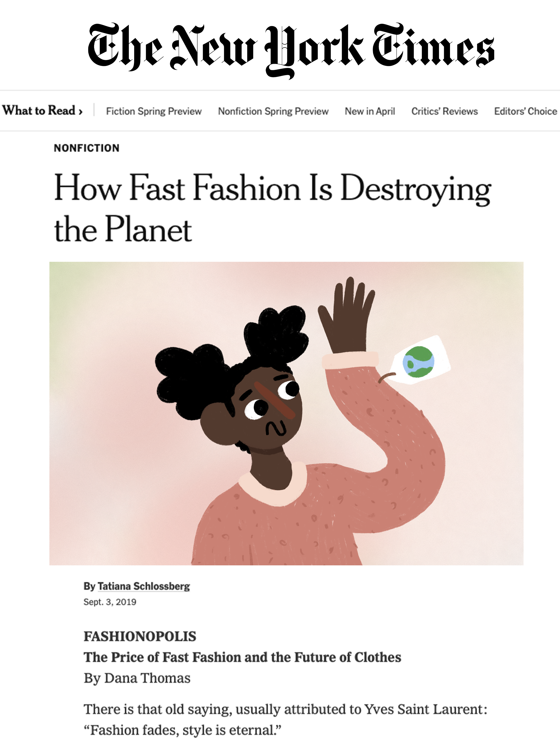560x746 pixels.
Task: Click the NONFICTION section label
Action: coord(87,148)
